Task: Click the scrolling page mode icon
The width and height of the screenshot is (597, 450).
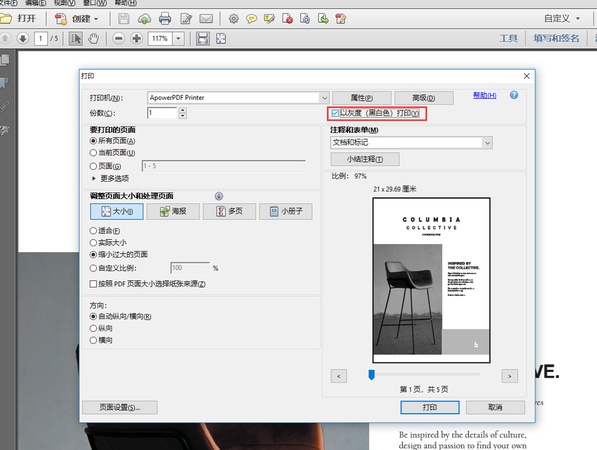Action: 203,38
